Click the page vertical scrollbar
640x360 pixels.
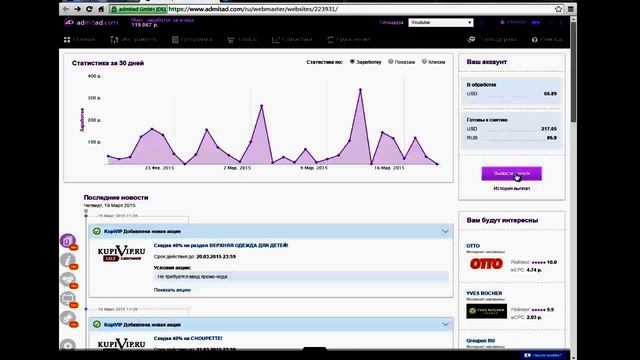[573, 71]
